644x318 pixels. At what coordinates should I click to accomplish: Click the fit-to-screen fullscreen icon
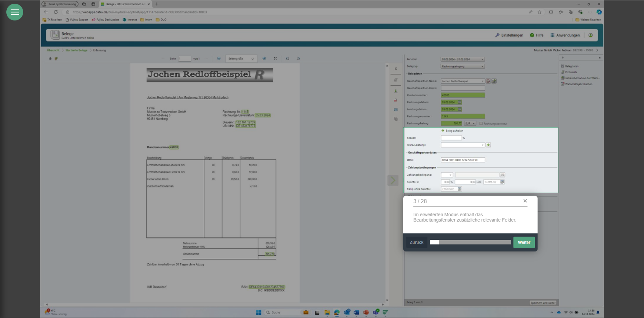pyautogui.click(x=275, y=58)
